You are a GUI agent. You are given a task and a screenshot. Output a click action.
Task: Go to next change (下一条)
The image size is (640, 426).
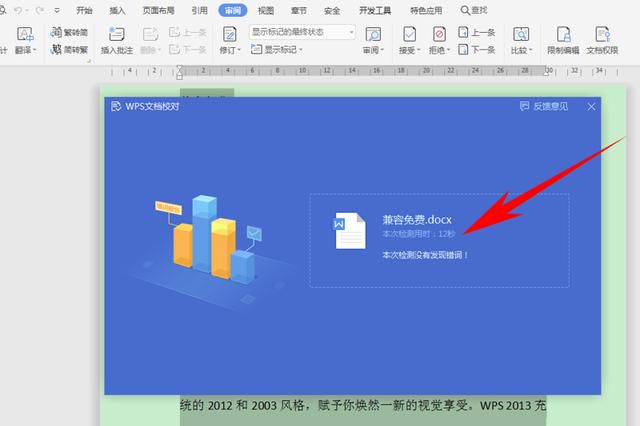click(477, 50)
